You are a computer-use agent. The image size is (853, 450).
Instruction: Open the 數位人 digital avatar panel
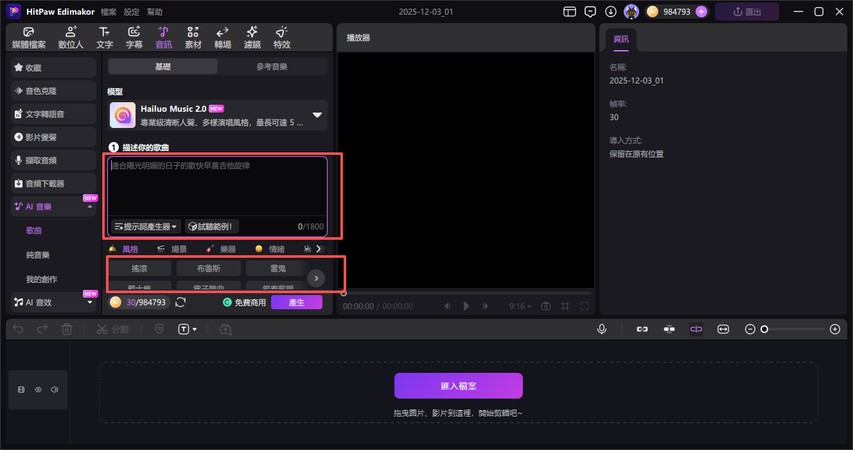(x=71, y=38)
